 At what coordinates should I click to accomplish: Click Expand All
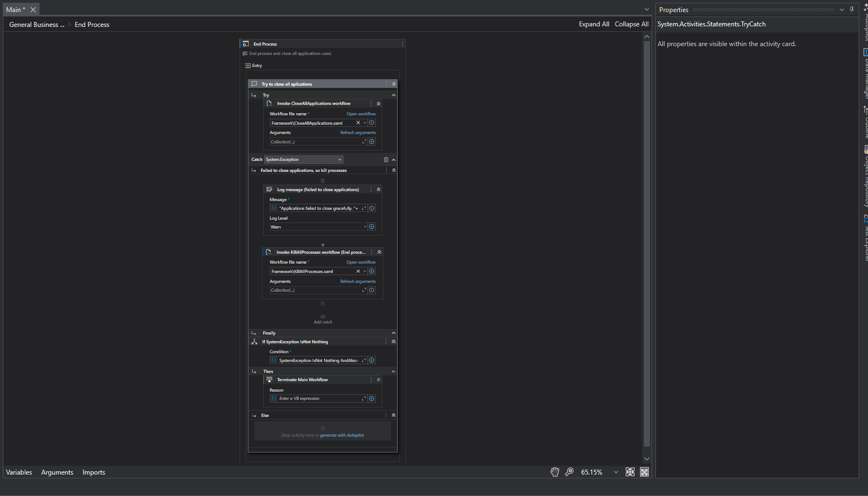click(x=594, y=24)
